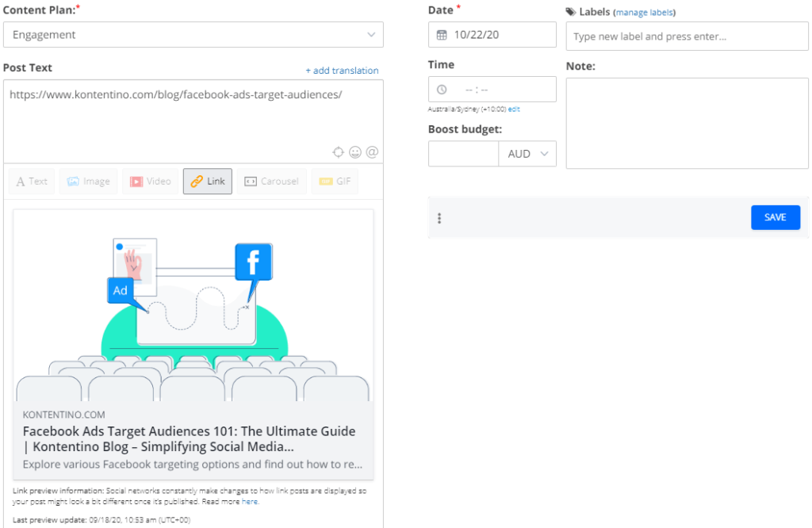Select the Text post type

click(32, 182)
